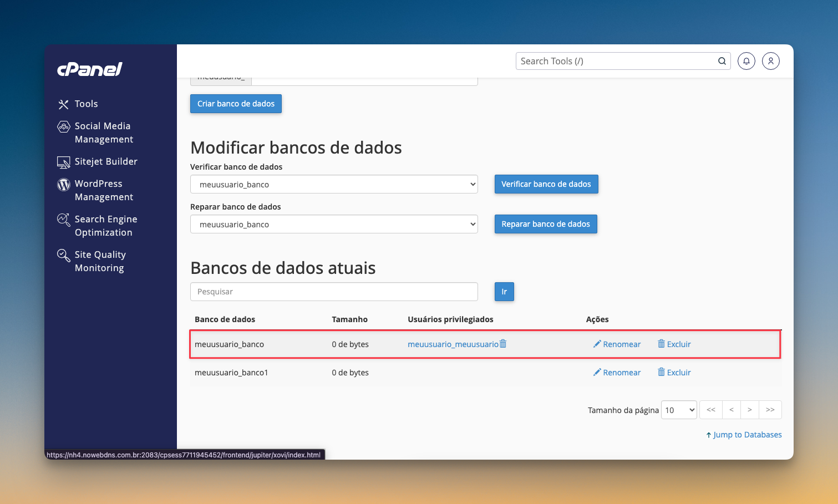Click the Criar banco de dados button
This screenshot has width=838, height=504.
236,104
